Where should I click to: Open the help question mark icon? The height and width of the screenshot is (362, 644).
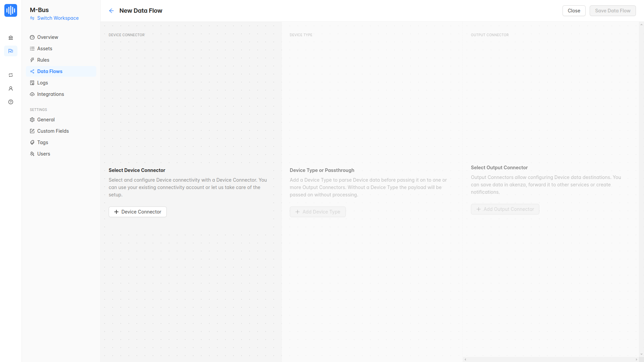pos(11,102)
